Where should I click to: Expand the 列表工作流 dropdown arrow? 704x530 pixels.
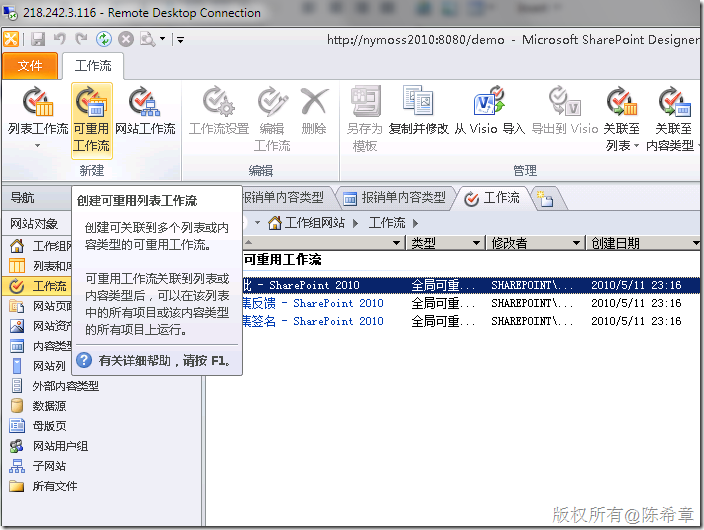(x=38, y=146)
